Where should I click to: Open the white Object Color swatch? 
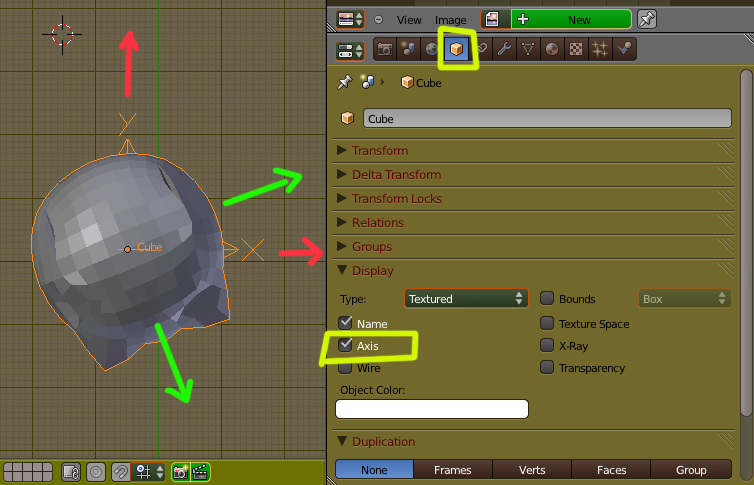[x=432, y=409]
